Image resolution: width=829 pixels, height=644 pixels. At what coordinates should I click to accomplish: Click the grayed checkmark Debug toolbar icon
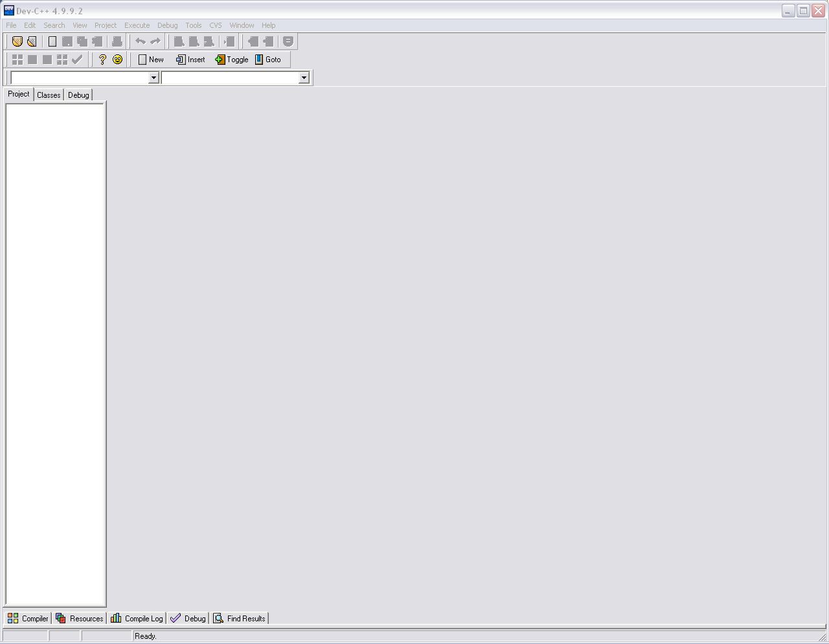(77, 60)
